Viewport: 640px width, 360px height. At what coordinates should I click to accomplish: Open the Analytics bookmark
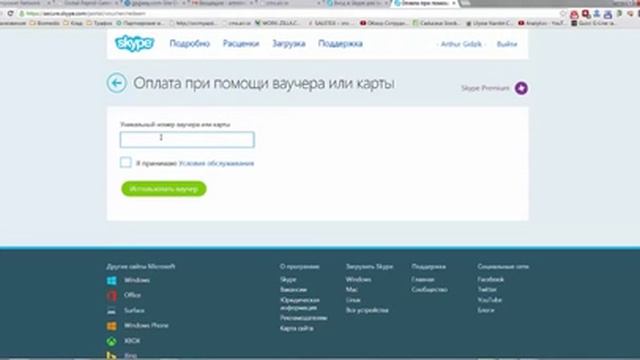click(x=541, y=23)
